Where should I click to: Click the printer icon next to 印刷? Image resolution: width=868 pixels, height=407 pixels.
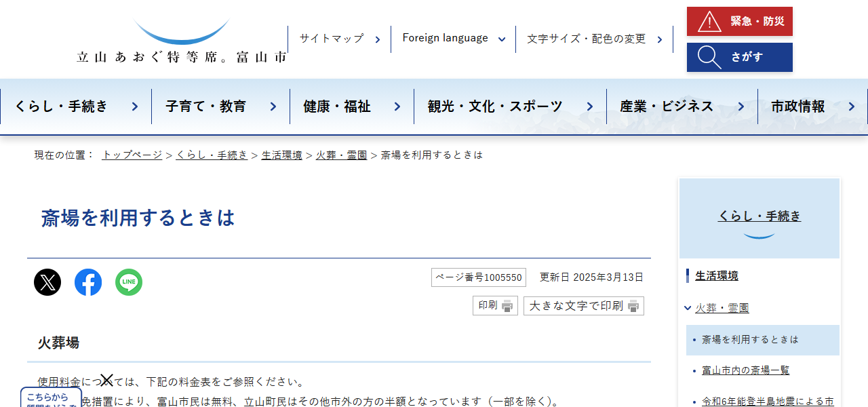506,305
